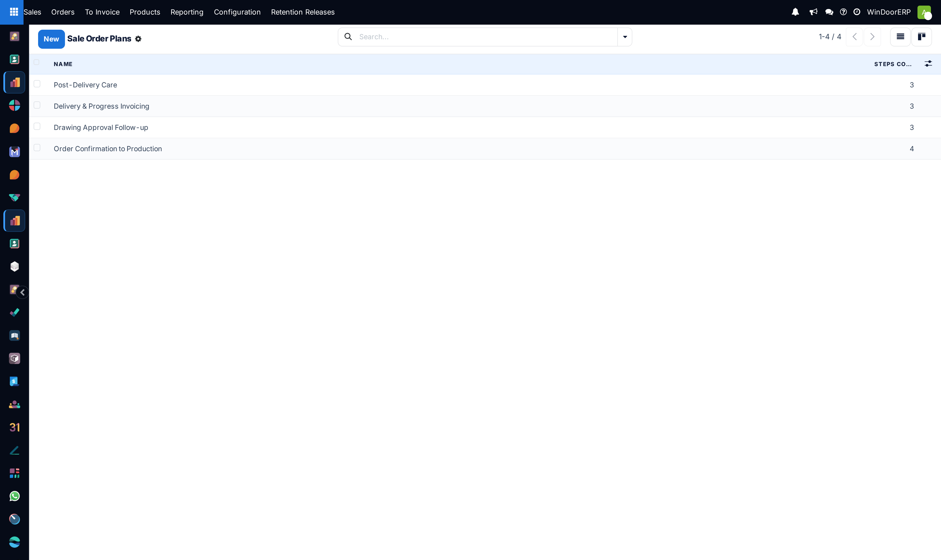The width and height of the screenshot is (941, 560).
Task: Open the open-book app in sidebar
Action: (x=14, y=335)
